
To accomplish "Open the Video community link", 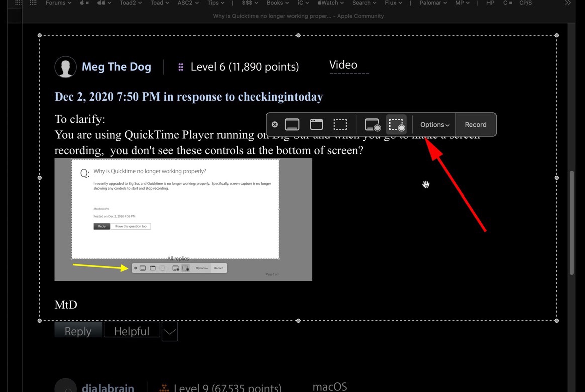I will coord(343,65).
